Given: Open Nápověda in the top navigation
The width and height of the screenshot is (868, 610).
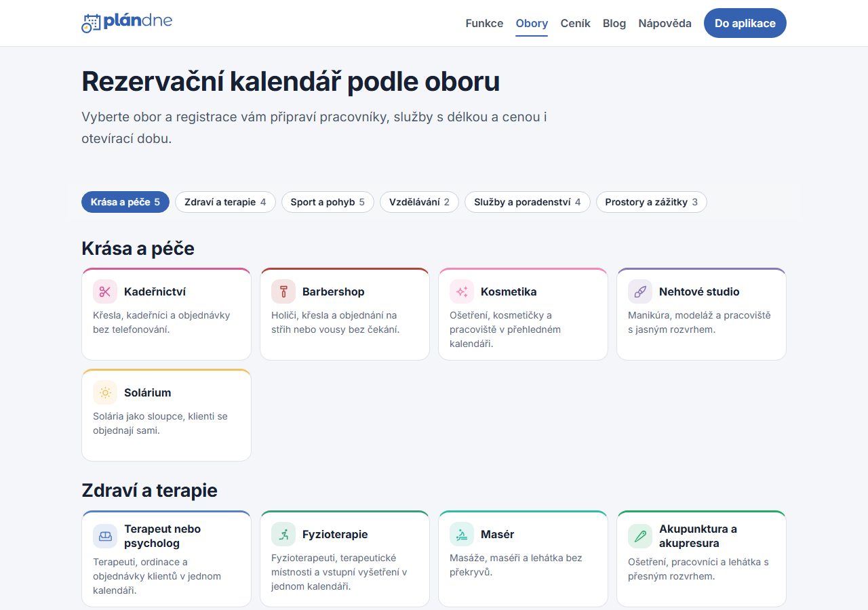Looking at the screenshot, I should [665, 23].
